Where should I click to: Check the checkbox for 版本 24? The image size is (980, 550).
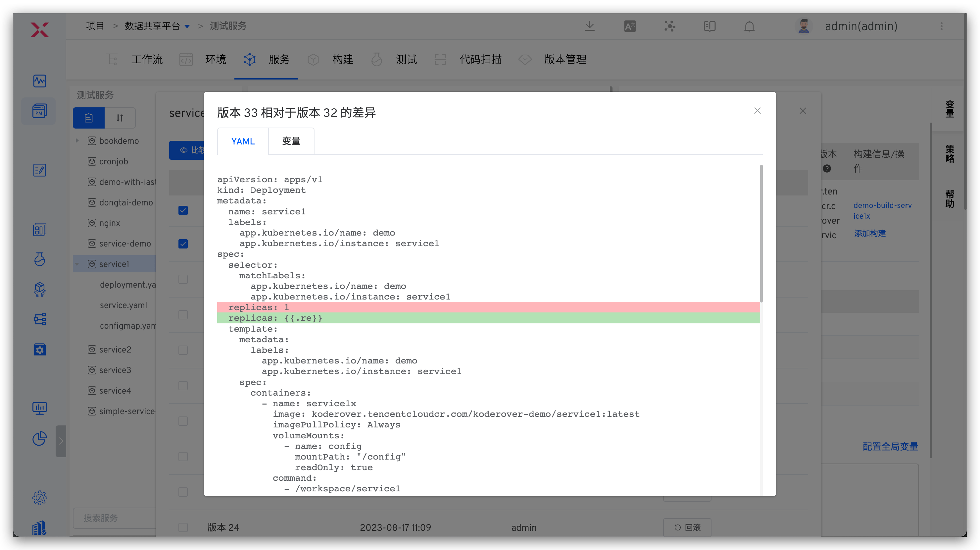pyautogui.click(x=183, y=527)
